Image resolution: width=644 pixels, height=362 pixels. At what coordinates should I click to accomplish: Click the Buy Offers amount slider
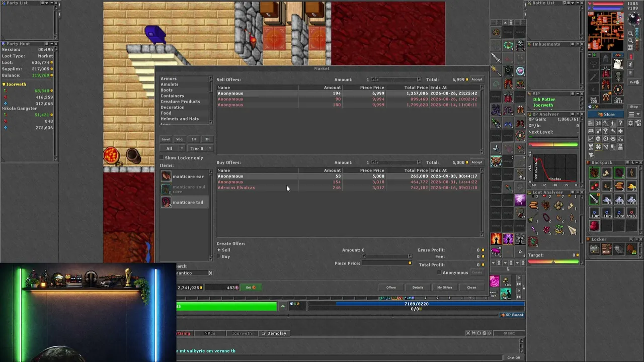396,162
